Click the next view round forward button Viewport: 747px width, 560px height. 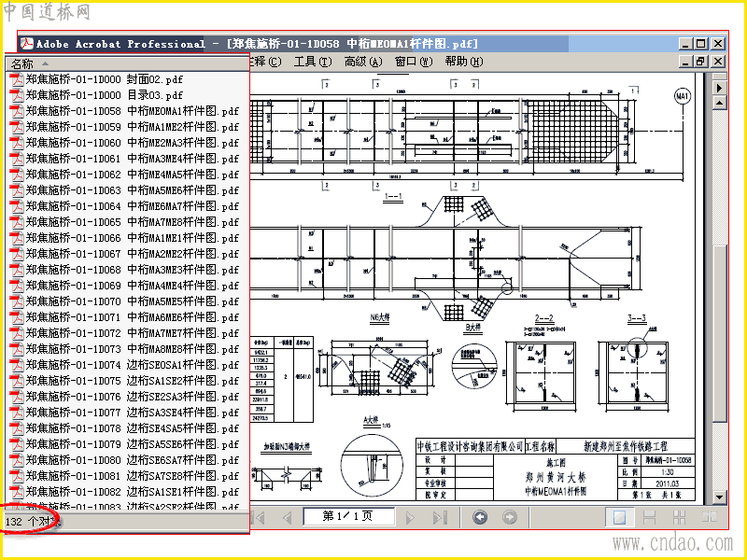click(x=509, y=517)
